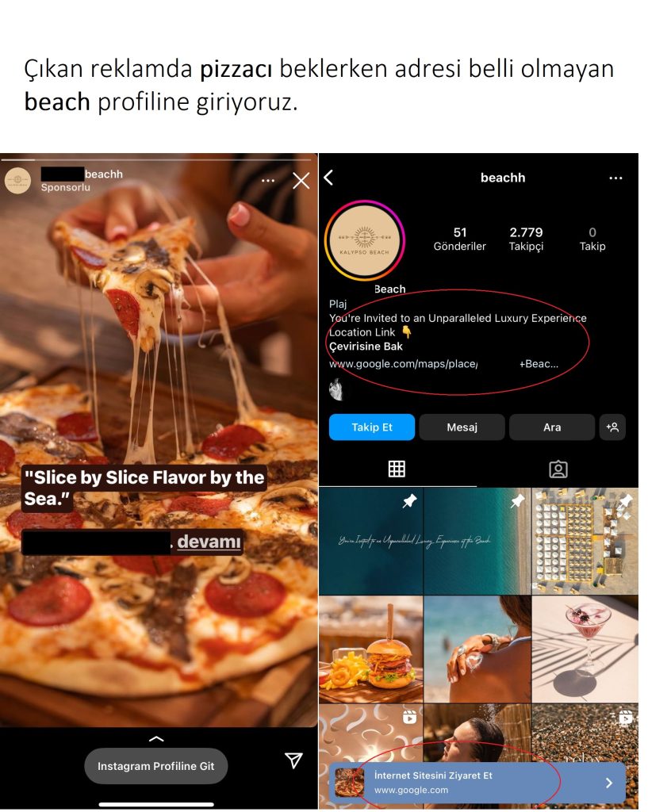Click the Mesaj button
648x812 pixels.
pos(462,427)
